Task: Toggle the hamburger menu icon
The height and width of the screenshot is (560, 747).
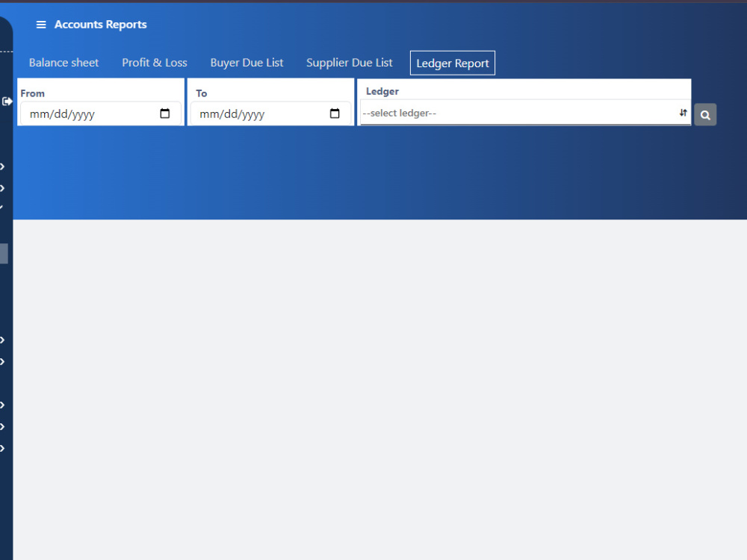Action: click(41, 25)
